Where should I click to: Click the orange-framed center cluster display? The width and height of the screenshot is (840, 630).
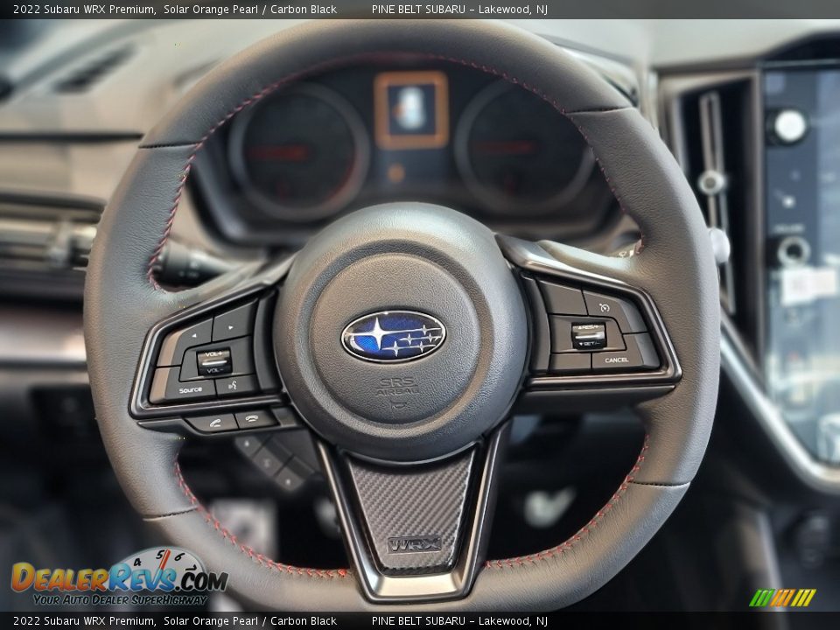411,110
